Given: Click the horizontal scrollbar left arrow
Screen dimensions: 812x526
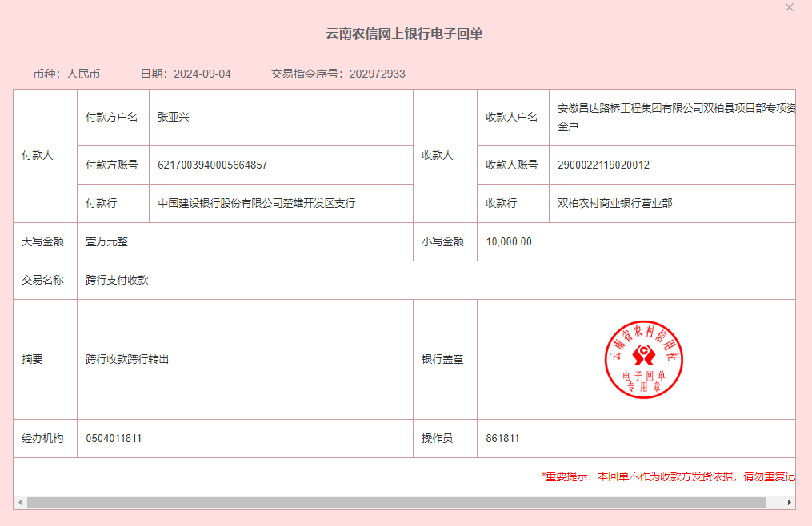Looking at the screenshot, I should [19, 503].
